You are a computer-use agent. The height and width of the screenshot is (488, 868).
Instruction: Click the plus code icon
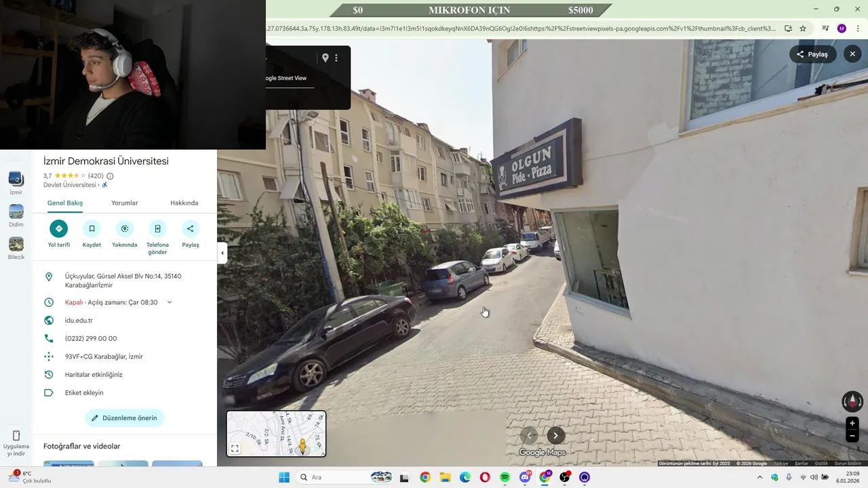(49, 357)
